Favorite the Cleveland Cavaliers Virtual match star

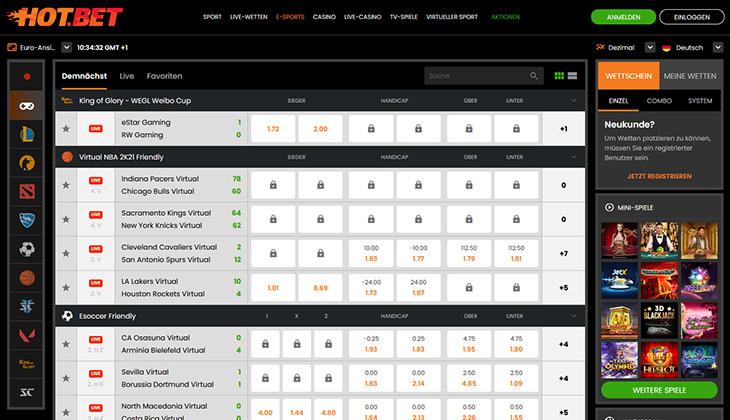[x=66, y=253]
